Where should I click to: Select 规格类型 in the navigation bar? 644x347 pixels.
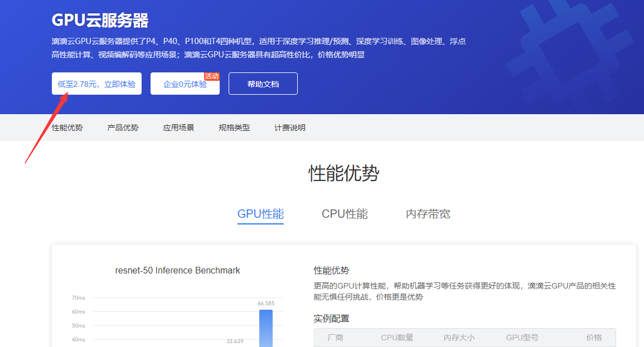[x=234, y=128]
